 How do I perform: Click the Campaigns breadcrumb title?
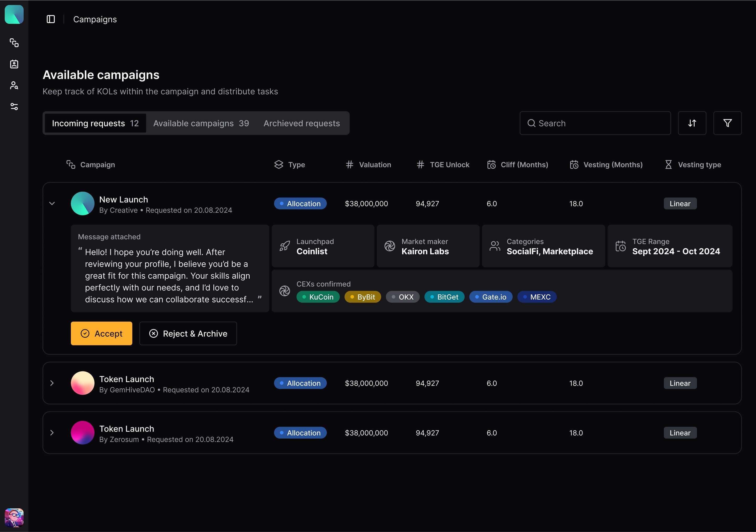click(x=95, y=19)
